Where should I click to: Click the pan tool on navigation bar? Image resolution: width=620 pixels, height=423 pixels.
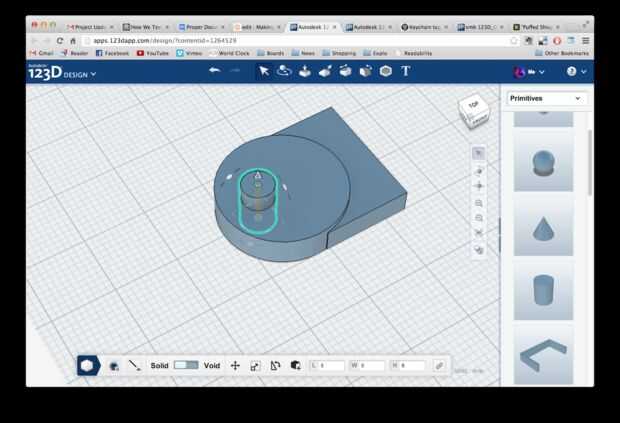(x=479, y=186)
